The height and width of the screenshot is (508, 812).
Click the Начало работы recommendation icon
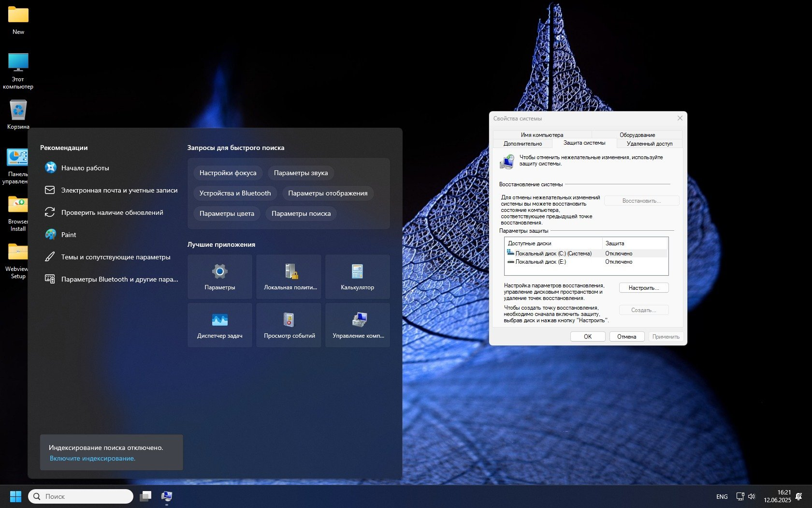[50, 168]
